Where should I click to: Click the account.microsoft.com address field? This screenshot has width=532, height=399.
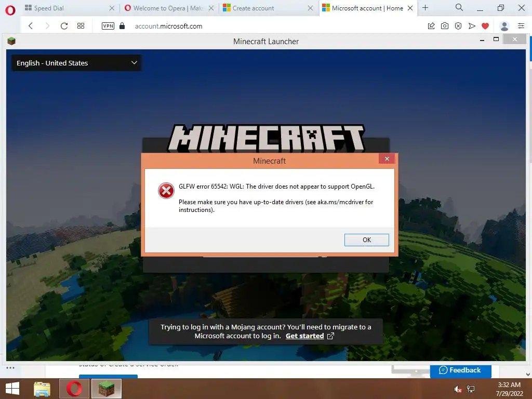pyautogui.click(x=168, y=26)
